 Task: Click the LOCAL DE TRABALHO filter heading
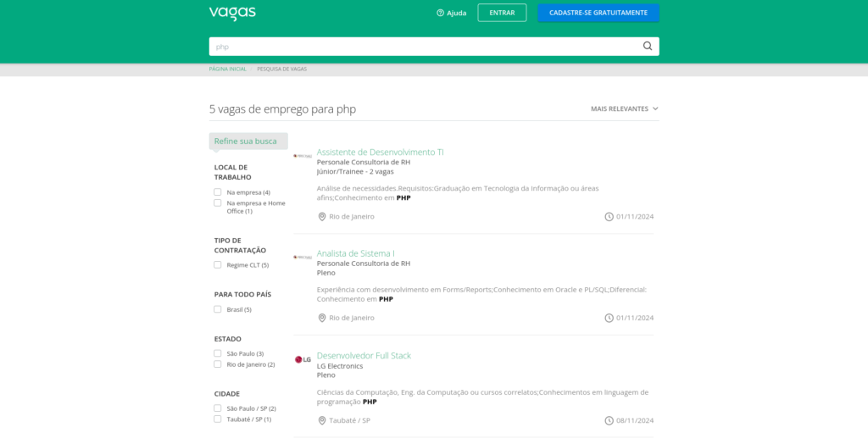232,172
